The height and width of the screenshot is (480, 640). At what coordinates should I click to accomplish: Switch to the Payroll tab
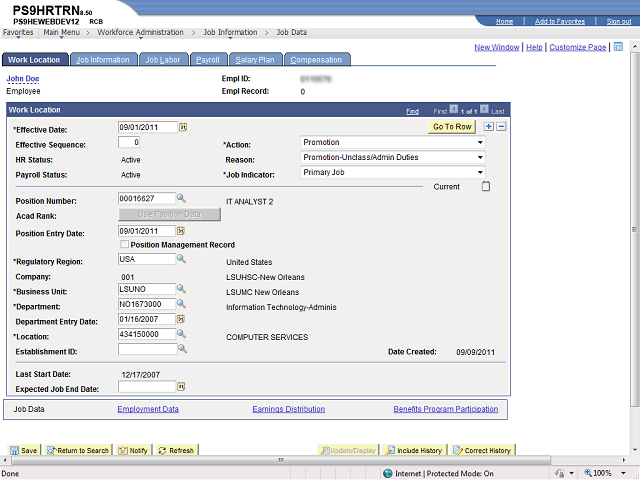[208, 60]
